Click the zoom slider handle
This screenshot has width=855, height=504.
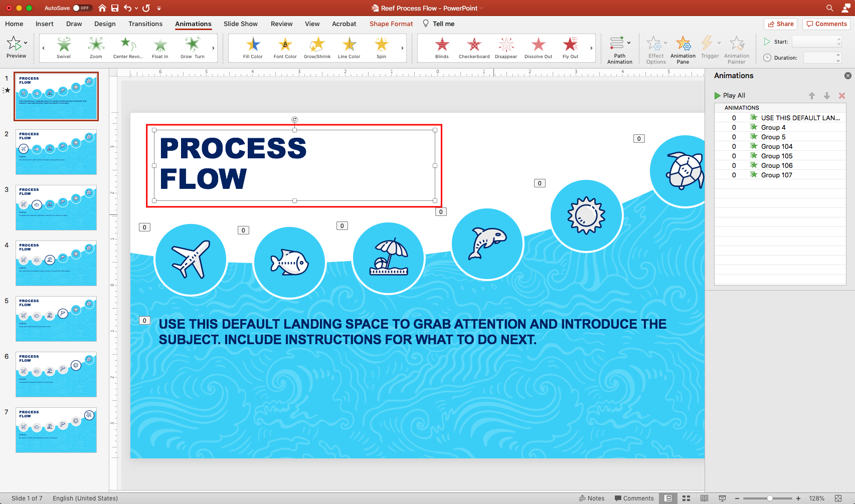[x=770, y=498]
